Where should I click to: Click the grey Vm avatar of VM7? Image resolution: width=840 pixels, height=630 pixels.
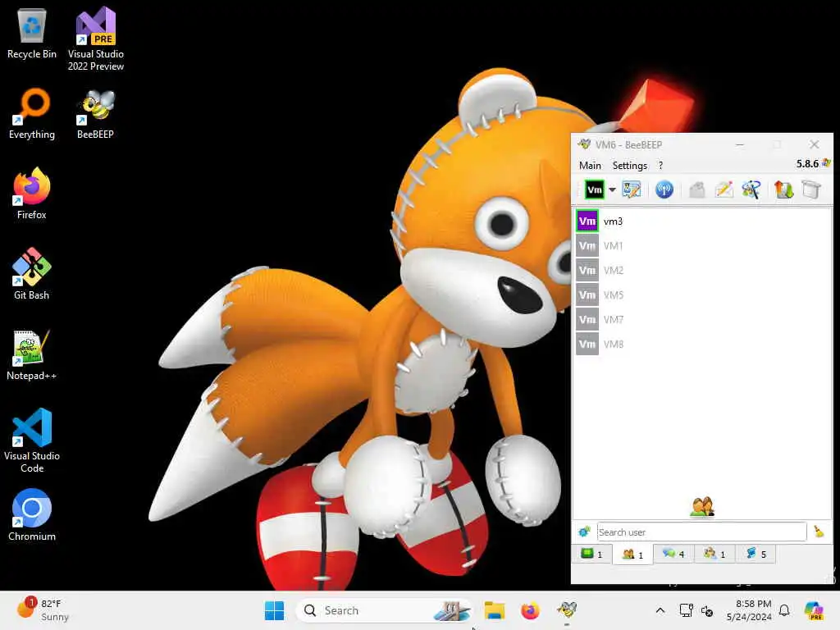(587, 320)
